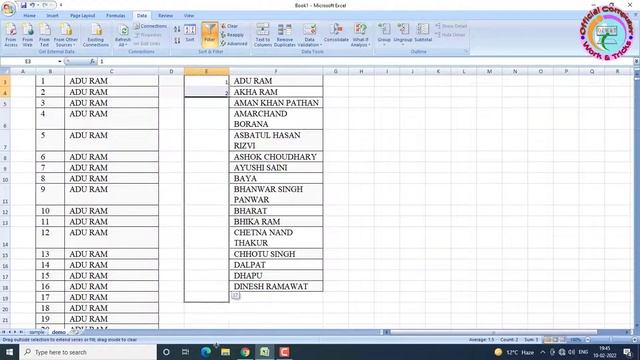Click the Insert Function fx button
This screenshot has width=640, height=360.
point(93,61)
